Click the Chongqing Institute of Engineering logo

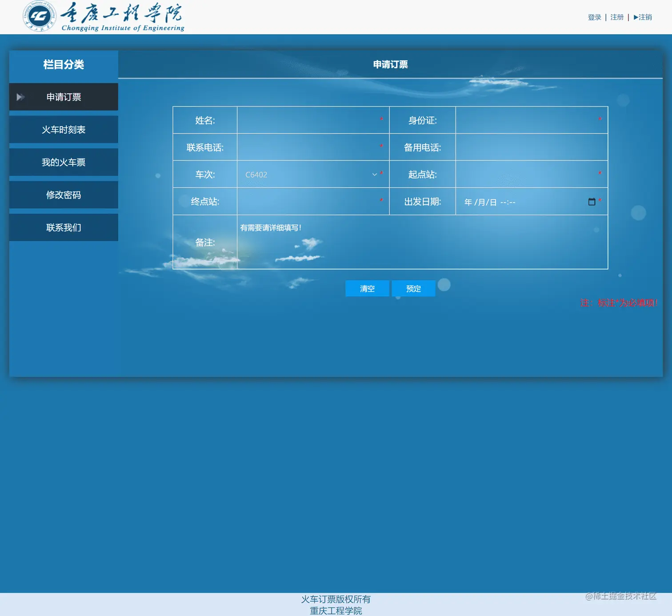coord(104,17)
